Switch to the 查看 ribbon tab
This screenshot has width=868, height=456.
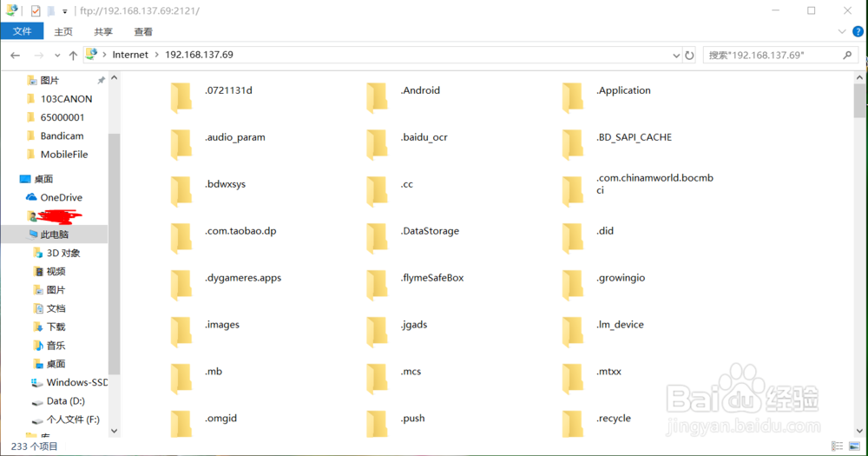(x=143, y=31)
